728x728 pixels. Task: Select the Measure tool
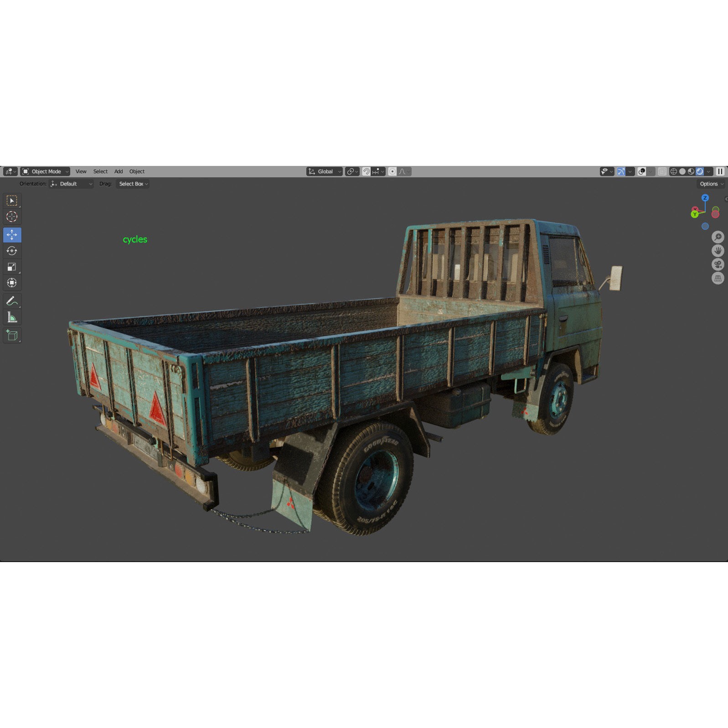(x=12, y=317)
